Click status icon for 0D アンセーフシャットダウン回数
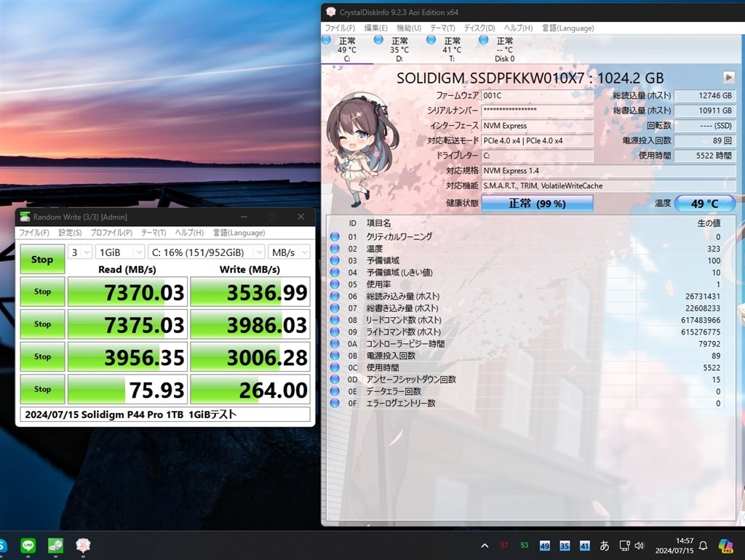745x560 pixels. [335, 379]
